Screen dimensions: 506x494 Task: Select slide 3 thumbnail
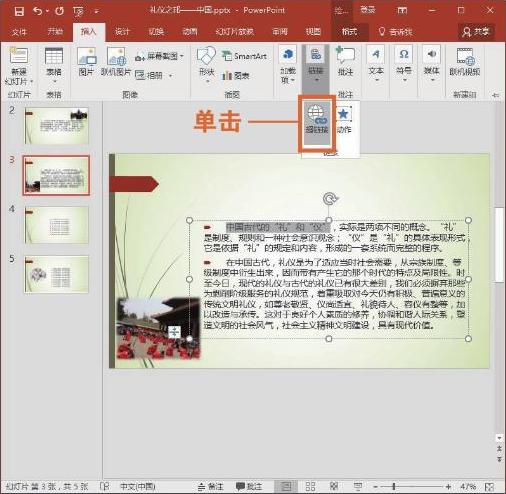click(x=56, y=175)
